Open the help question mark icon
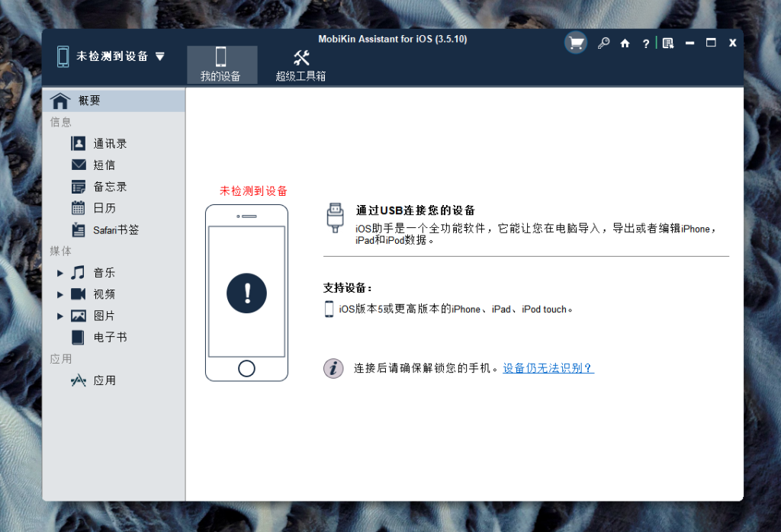781x532 pixels. (x=645, y=43)
